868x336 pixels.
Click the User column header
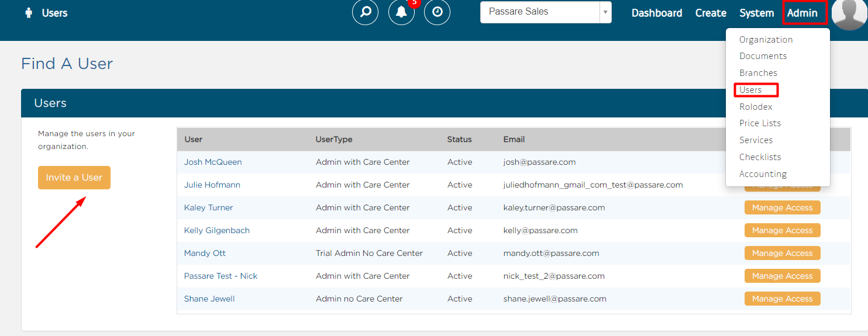193,139
